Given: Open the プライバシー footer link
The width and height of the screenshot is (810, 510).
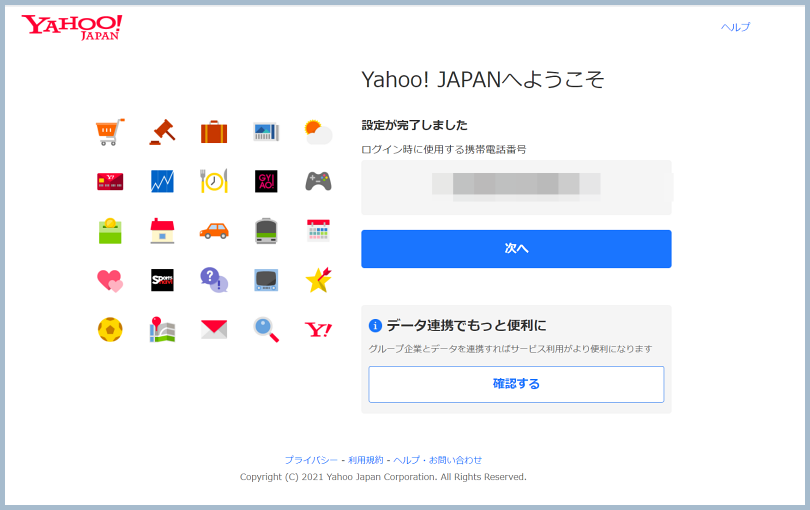Looking at the screenshot, I should pos(311,460).
